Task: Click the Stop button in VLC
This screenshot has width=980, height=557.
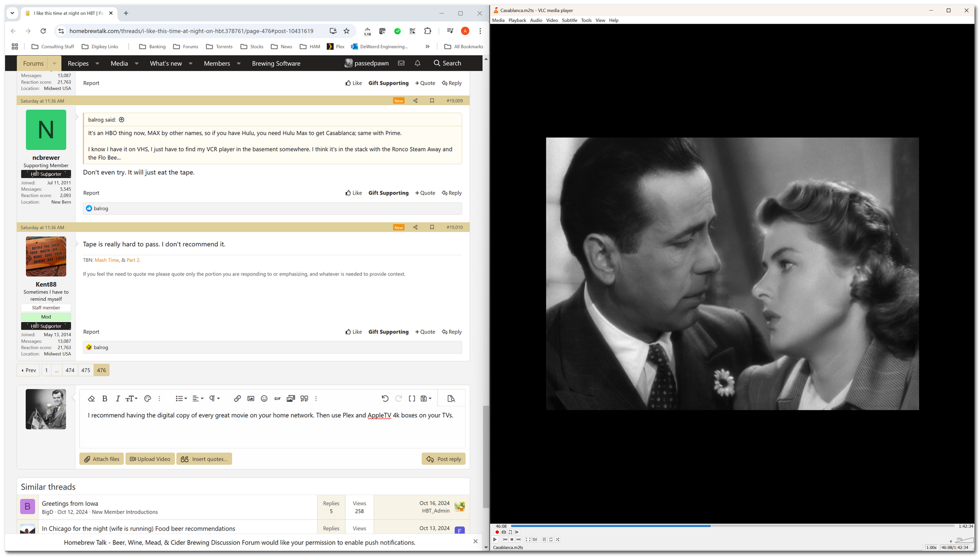Action: pyautogui.click(x=512, y=539)
